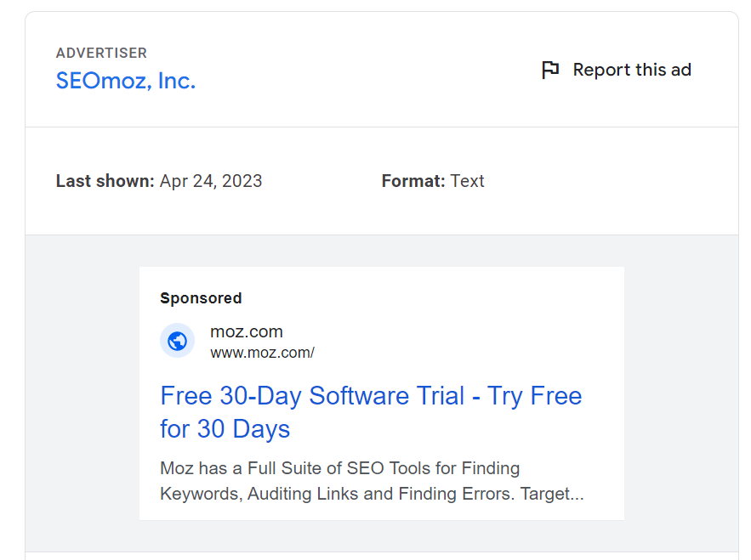The width and height of the screenshot is (751, 560).
Task: Click the ADVERTISER heading label
Action: point(101,53)
